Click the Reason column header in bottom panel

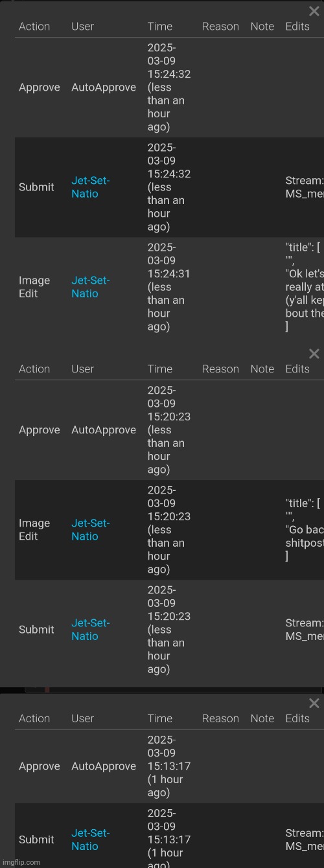[x=220, y=719]
